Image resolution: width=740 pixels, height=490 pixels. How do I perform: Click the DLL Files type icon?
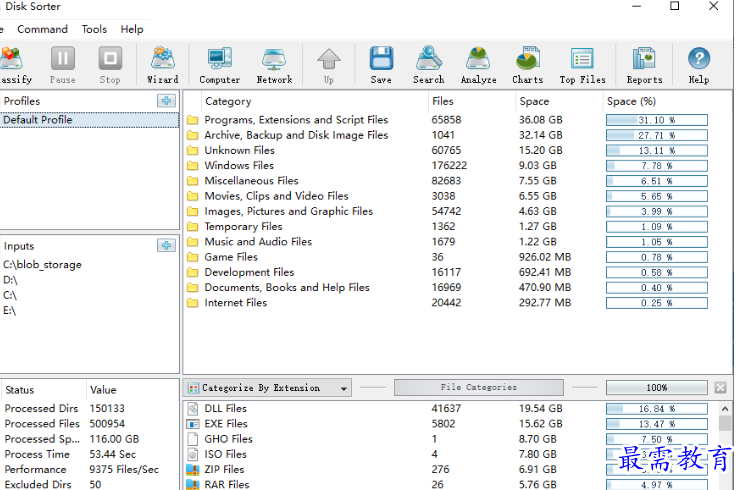tap(192, 408)
